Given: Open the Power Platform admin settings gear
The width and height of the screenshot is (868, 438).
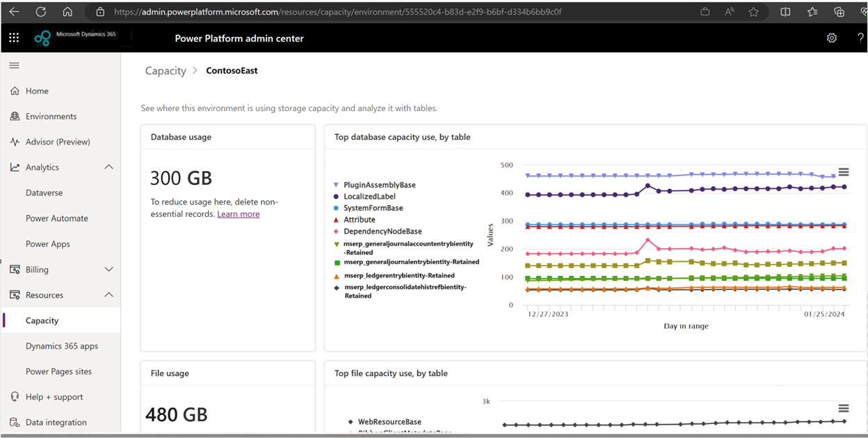Looking at the screenshot, I should (x=832, y=38).
